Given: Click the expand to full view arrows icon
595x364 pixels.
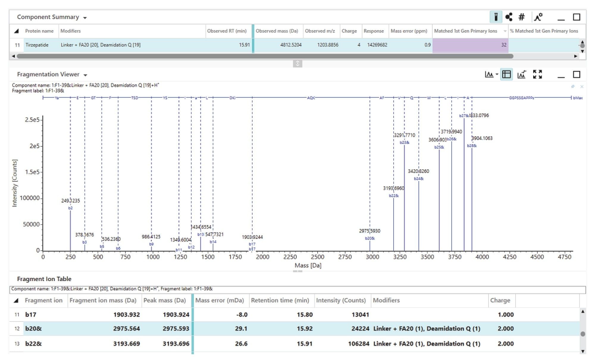Looking at the screenshot, I should click(538, 74).
